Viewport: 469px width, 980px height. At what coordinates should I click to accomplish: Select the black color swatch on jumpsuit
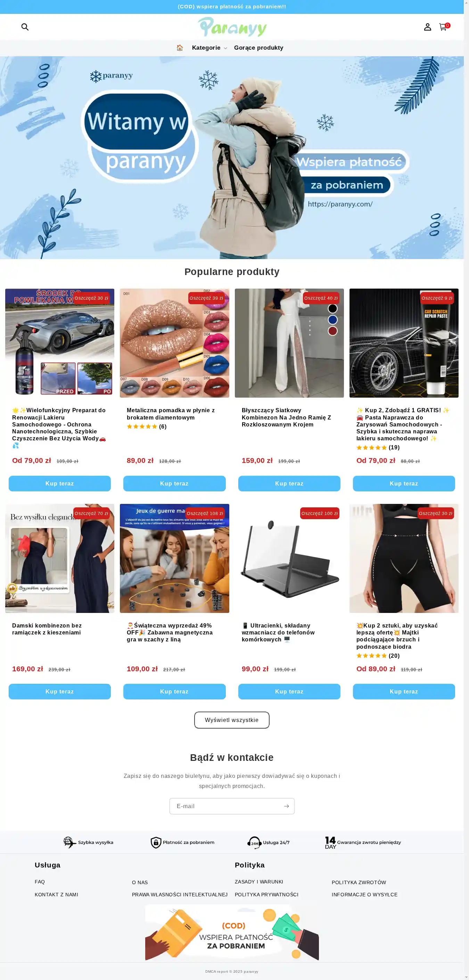tap(333, 308)
